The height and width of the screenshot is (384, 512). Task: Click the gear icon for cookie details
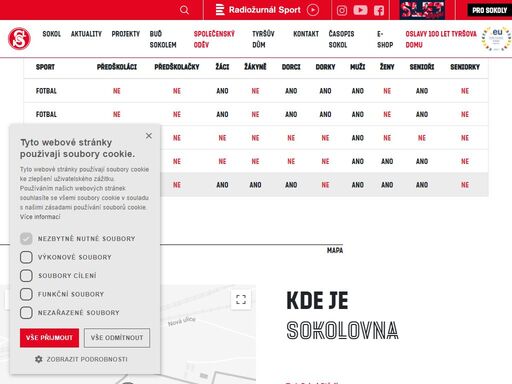(x=39, y=359)
